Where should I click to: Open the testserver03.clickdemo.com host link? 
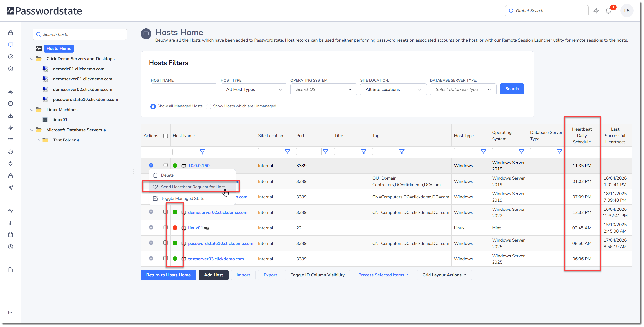point(216,259)
